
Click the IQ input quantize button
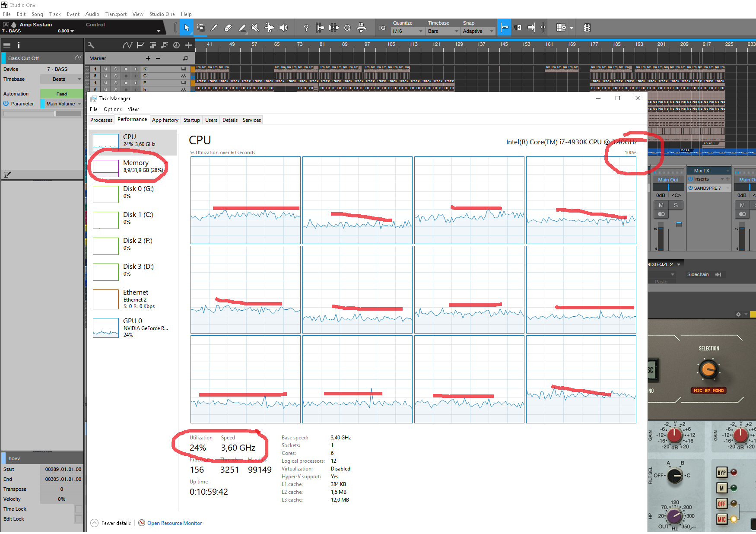[382, 28]
